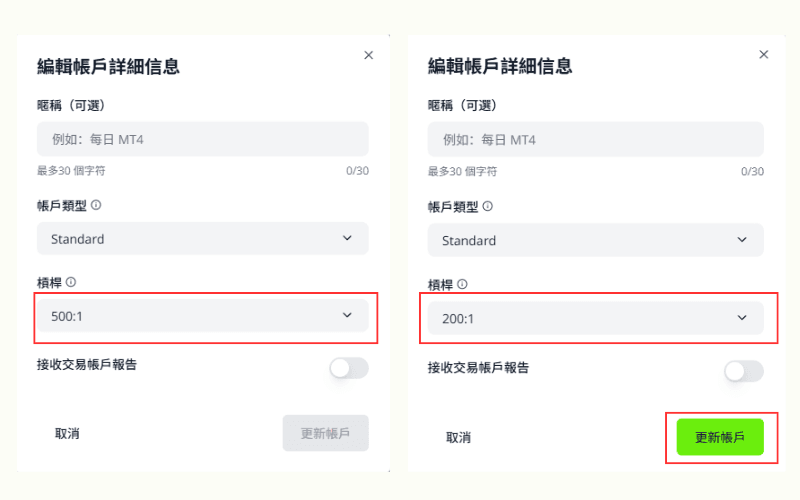Focus the 暱稱 input field in left dialog
Image resolution: width=800 pixels, height=500 pixels.
tap(202, 139)
